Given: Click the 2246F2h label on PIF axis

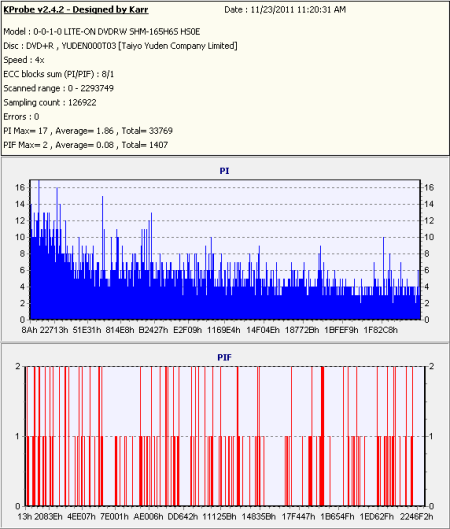Looking at the screenshot, I should (416, 517).
